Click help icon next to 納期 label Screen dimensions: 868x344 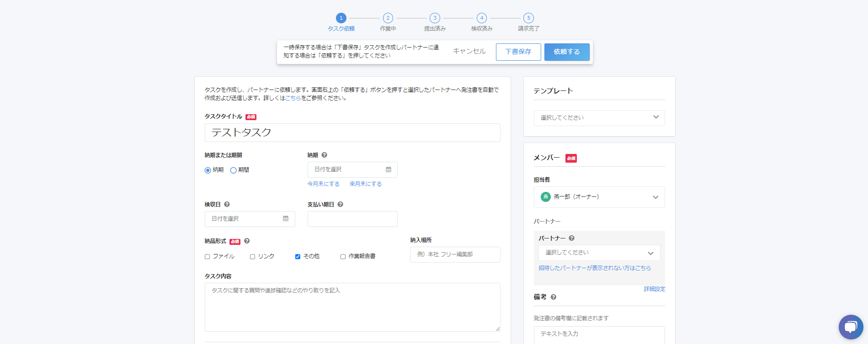[x=324, y=155]
